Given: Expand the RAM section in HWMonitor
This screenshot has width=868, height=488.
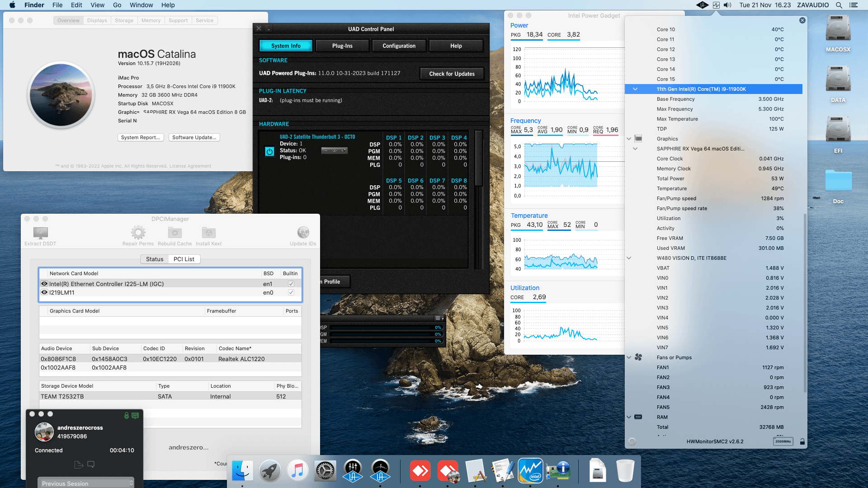Looking at the screenshot, I should click(x=629, y=417).
